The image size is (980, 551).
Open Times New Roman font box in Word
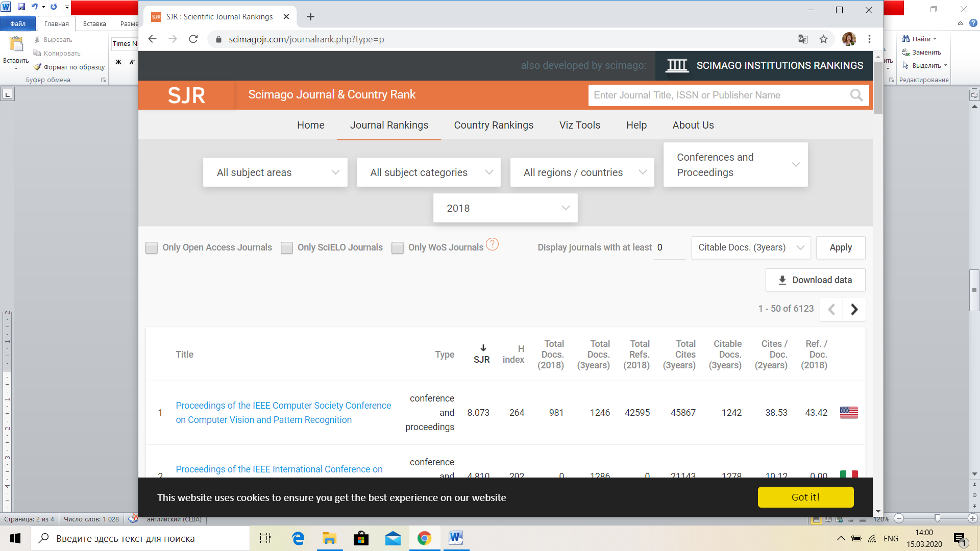125,44
